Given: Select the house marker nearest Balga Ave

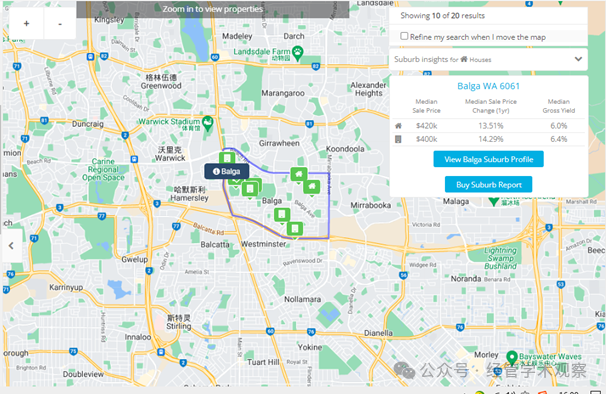Looking at the screenshot, I should click(312, 188).
